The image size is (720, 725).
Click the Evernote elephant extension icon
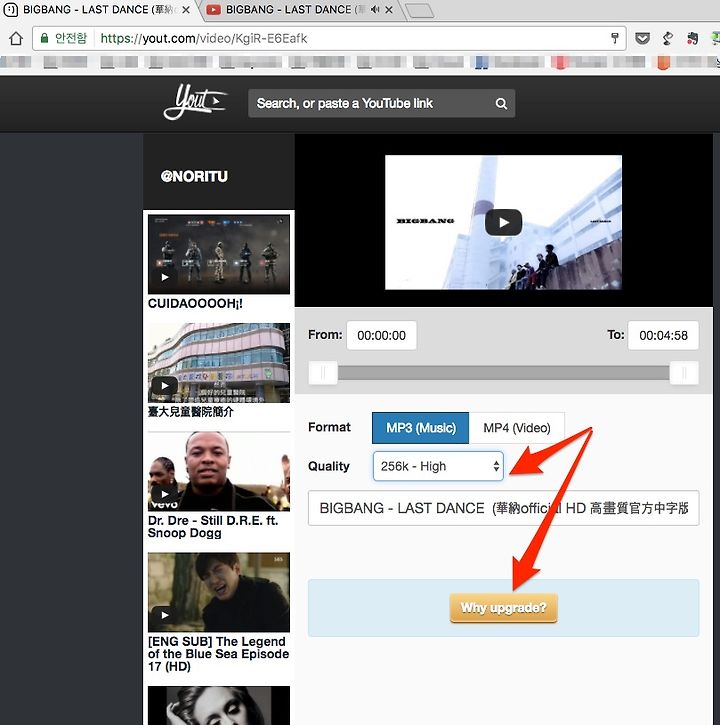(x=692, y=38)
